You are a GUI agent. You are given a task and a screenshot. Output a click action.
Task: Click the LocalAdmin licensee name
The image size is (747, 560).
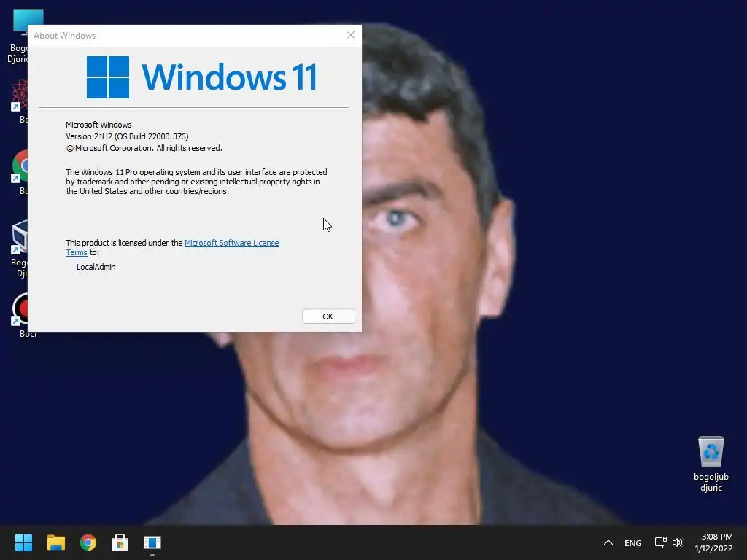tap(96, 267)
